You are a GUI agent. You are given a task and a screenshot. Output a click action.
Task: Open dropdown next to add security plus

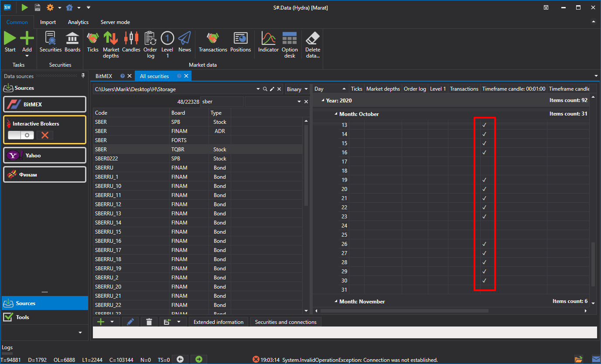(112, 322)
